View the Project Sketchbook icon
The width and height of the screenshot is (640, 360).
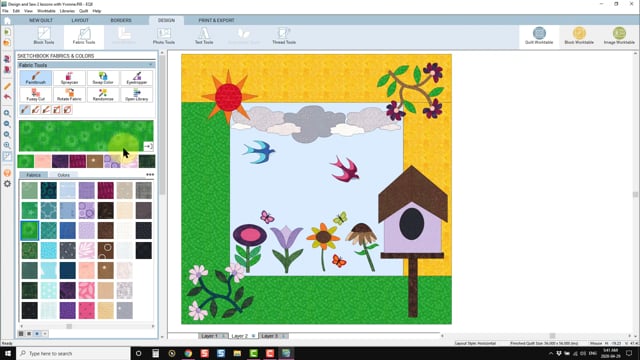click(x=7, y=70)
